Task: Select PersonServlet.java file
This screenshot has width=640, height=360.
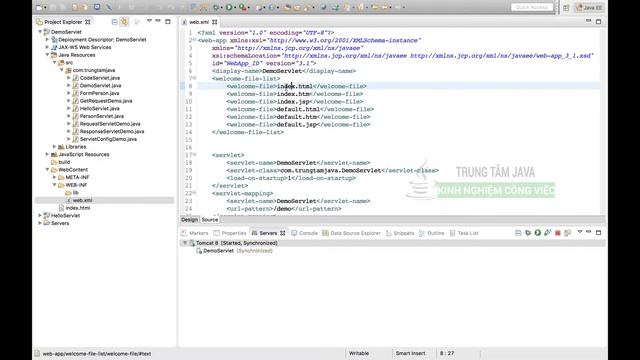Action: [102, 116]
